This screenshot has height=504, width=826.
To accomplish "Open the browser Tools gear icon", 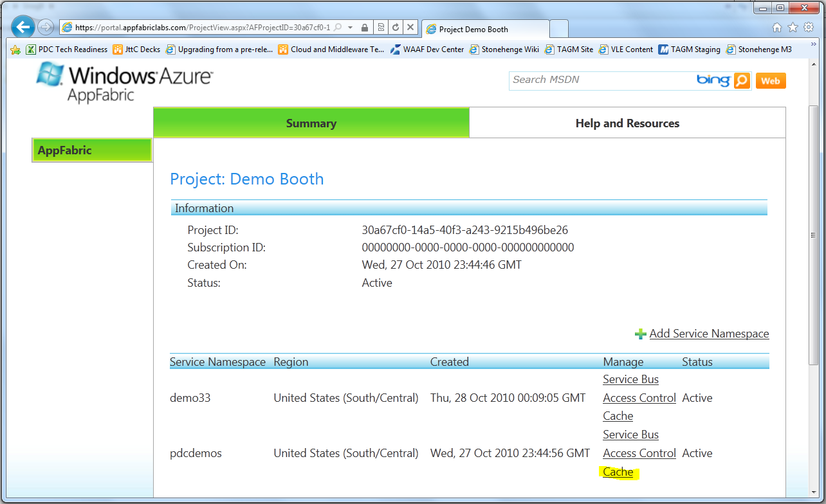I will [809, 27].
